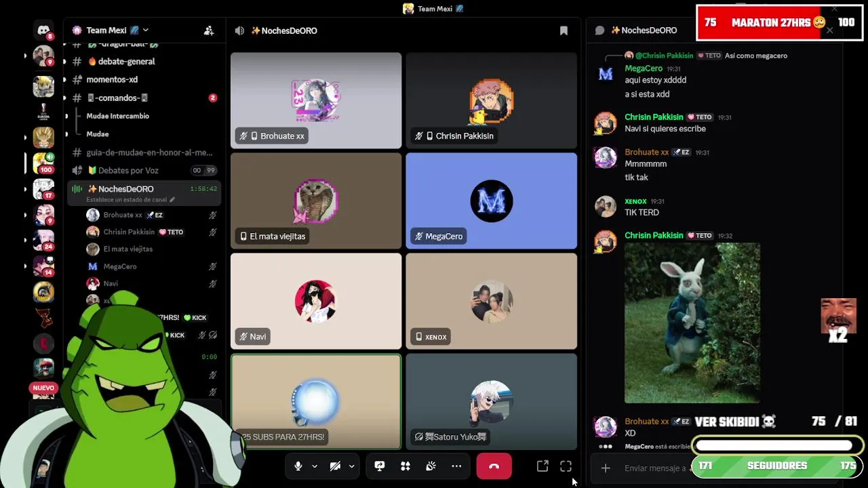
Task: Select MegaCero in voice member list
Action: (151, 266)
